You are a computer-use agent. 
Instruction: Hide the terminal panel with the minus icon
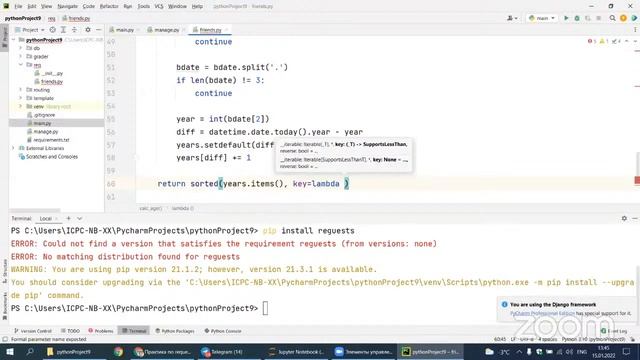coord(635,218)
